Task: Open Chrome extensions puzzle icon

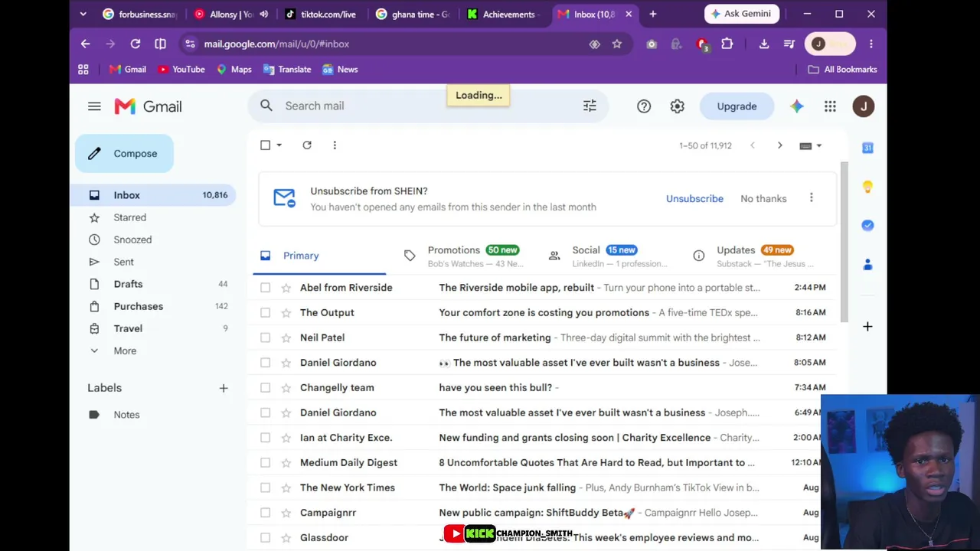Action: coord(727,44)
